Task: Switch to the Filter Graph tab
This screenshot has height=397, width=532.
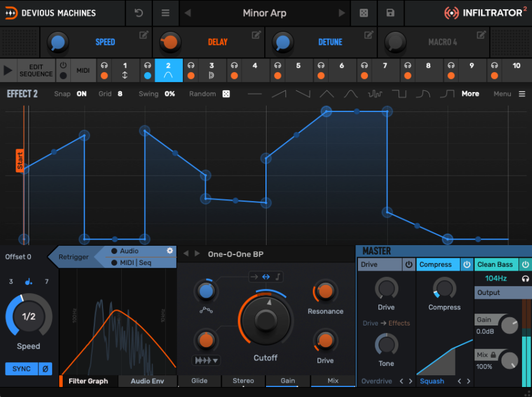Action: click(88, 381)
